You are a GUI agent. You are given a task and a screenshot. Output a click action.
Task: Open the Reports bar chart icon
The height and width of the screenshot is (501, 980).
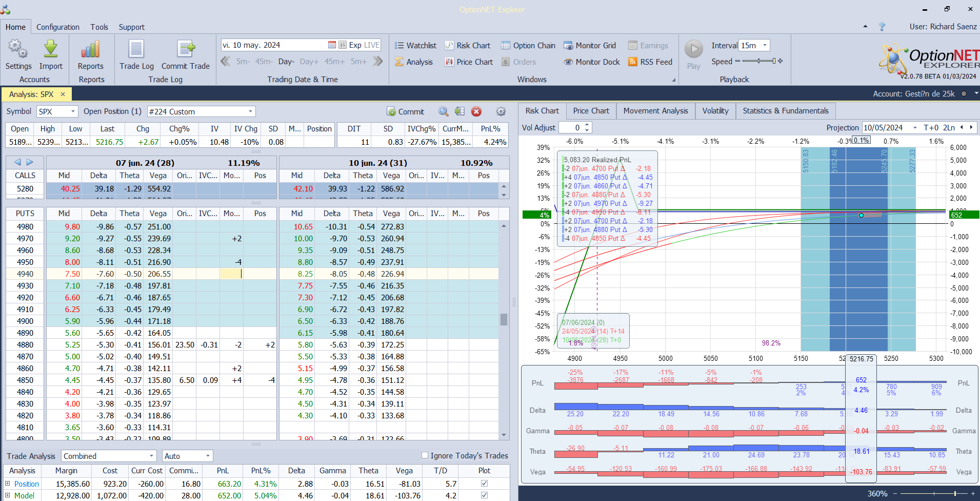click(90, 49)
